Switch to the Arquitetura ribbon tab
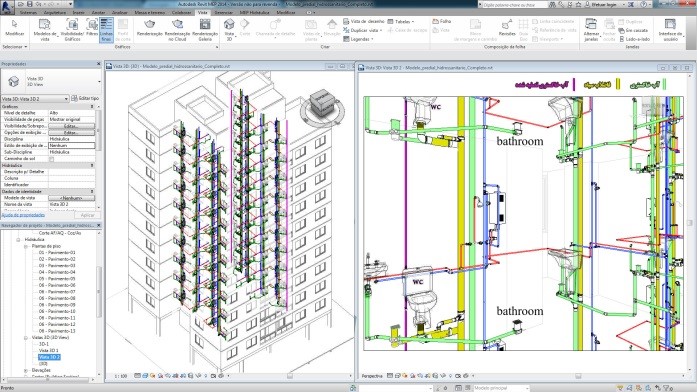 tap(55, 12)
